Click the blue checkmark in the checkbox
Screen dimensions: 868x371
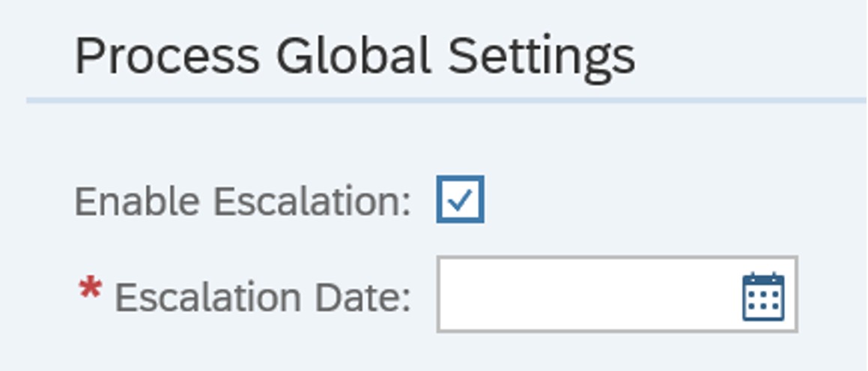pyautogui.click(x=460, y=200)
